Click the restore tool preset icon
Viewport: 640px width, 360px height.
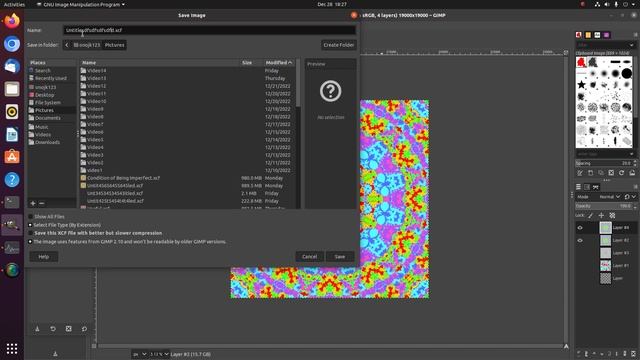click(x=53, y=329)
